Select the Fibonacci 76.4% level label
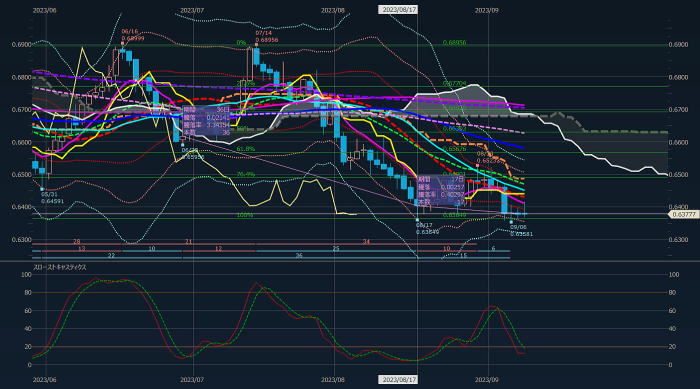The height and width of the screenshot is (389, 700). click(246, 175)
